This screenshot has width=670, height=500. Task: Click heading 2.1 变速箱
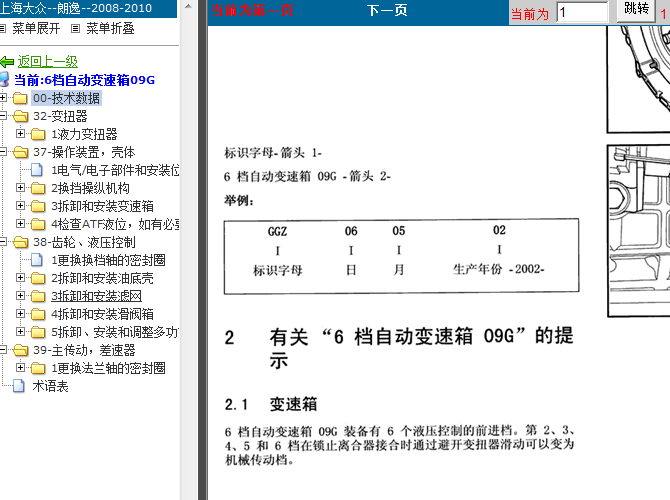pos(271,404)
